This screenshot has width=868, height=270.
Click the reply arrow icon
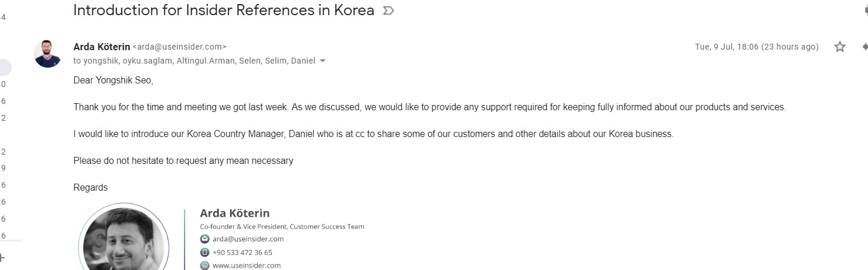[x=865, y=47]
